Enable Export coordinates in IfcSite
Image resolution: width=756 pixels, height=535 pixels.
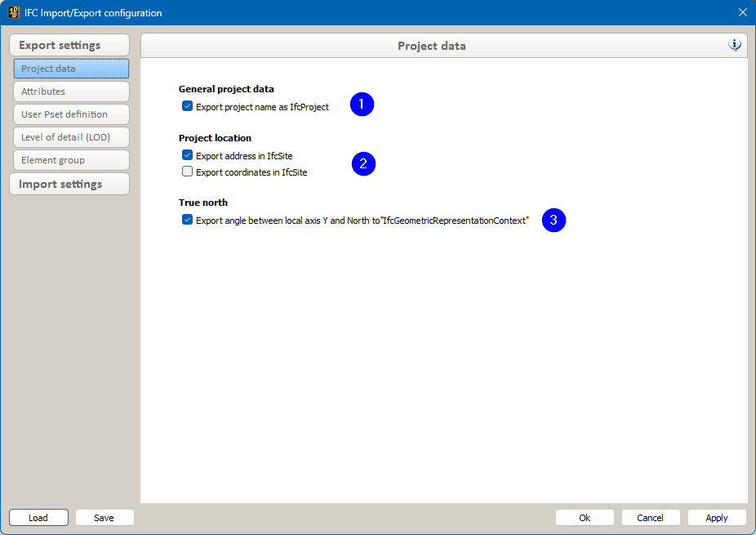(x=188, y=172)
